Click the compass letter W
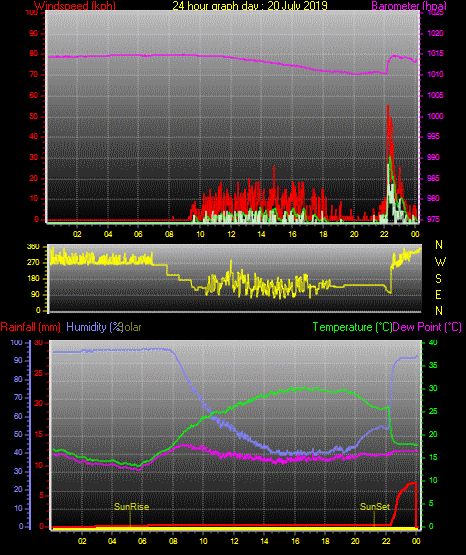Viewport: 466px width, 555px height. click(440, 262)
